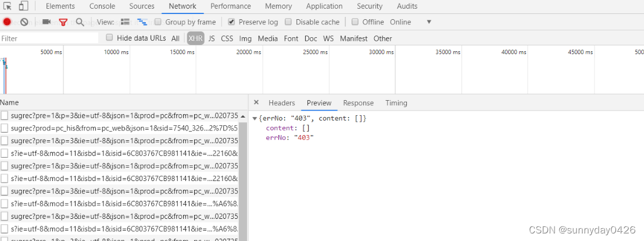The image size is (644, 241).
Task: Collapse the errNo JSON object triangle
Action: pyautogui.click(x=255, y=118)
